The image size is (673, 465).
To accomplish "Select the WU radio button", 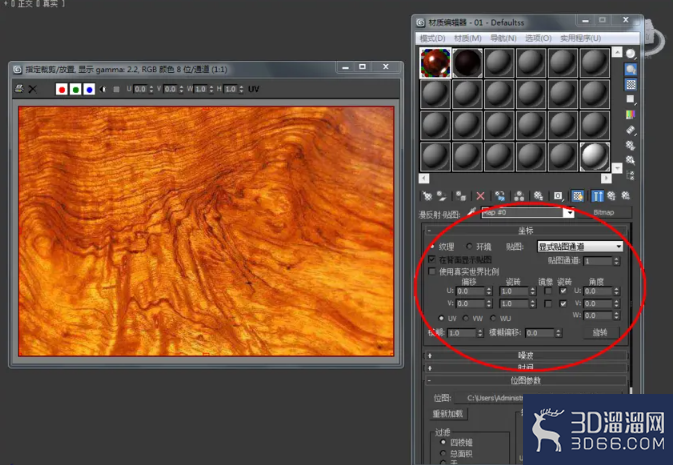I will 493,318.
